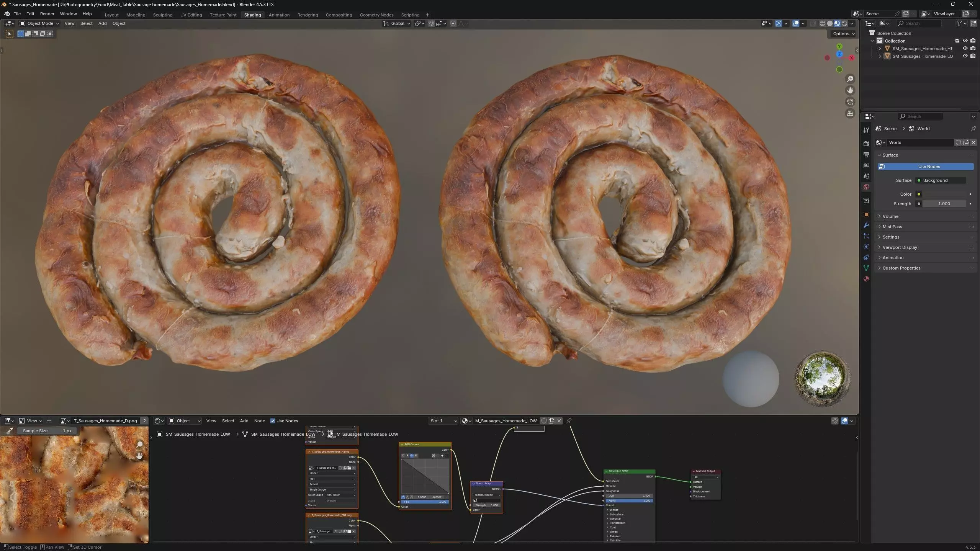This screenshot has width=980, height=551.
Task: Expand the Viewport Display panel
Action: 925,247
